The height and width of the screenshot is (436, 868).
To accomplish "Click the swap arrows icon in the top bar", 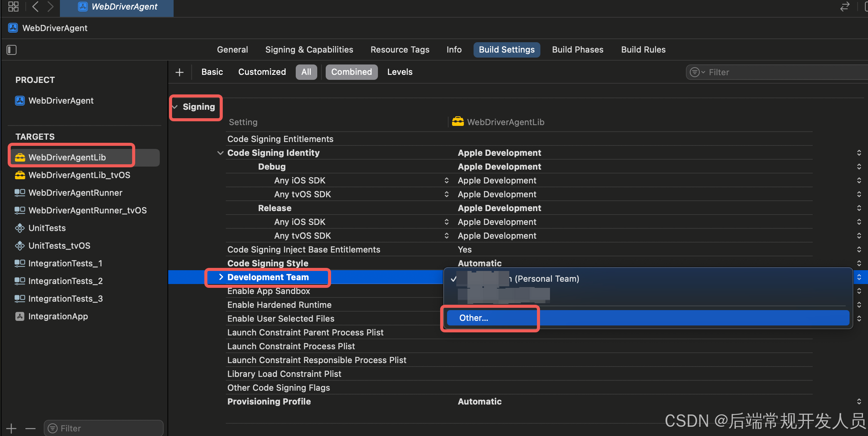I will point(845,7).
